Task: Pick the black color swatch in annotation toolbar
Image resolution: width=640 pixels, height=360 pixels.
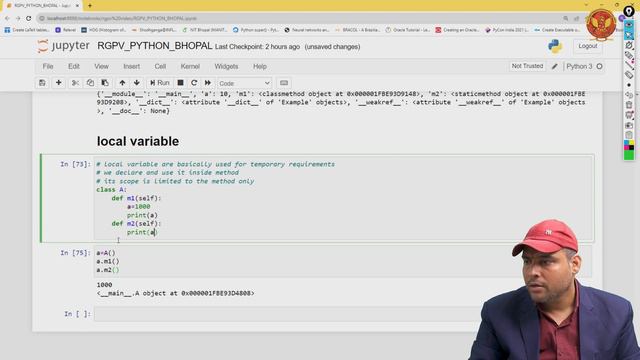Action: 631,147
